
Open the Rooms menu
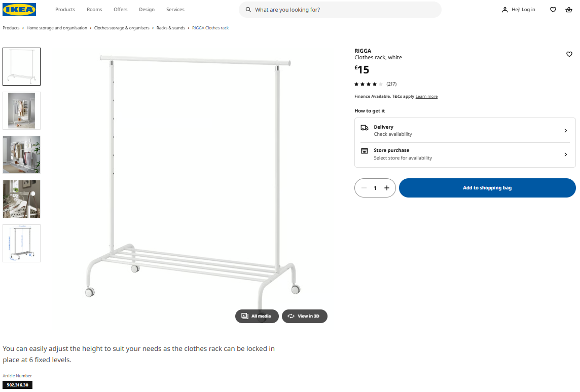(x=94, y=10)
